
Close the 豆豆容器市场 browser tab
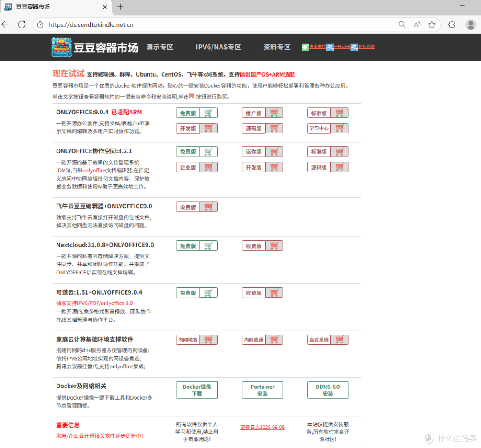(105, 7)
